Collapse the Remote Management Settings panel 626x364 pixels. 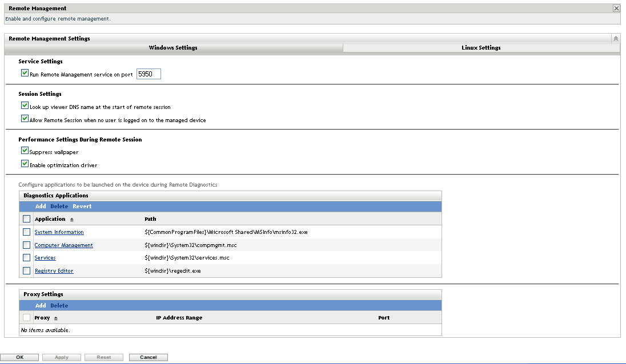click(615, 38)
